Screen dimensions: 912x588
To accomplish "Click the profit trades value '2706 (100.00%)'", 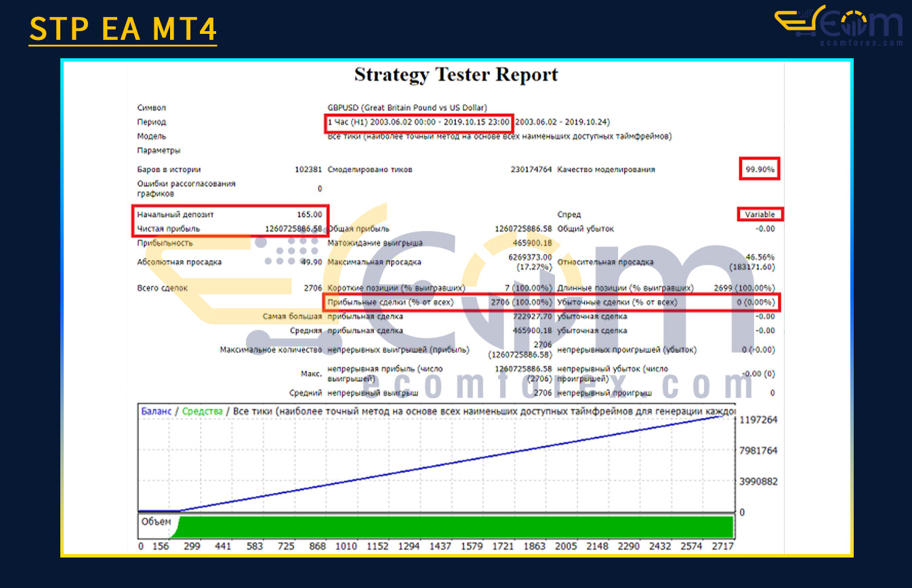I will pyautogui.click(x=522, y=302).
